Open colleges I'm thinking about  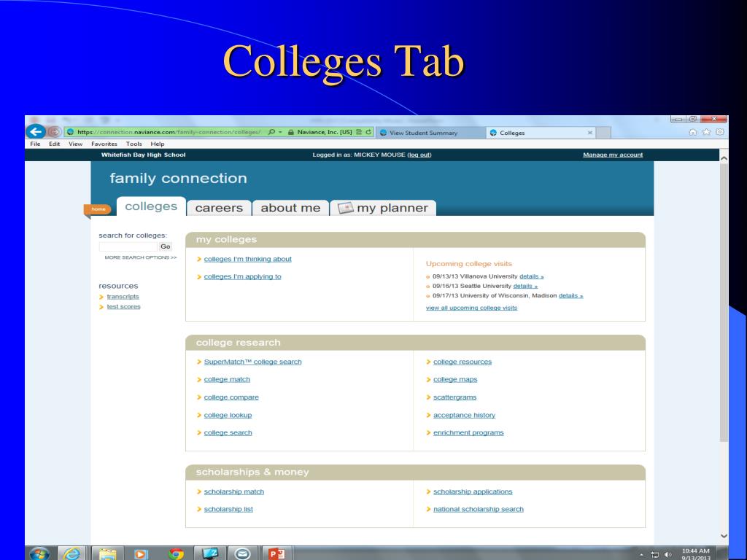[x=248, y=259]
